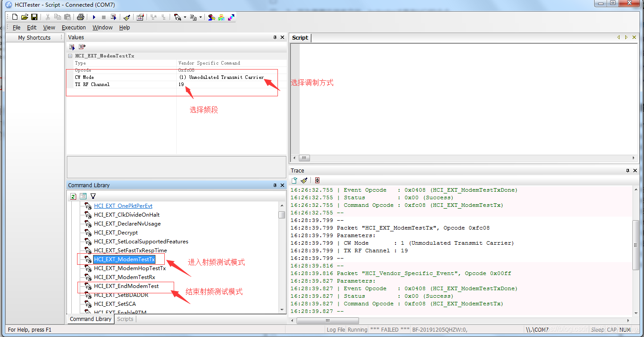Close the Values panel
The width and height of the screenshot is (644, 337).
[282, 37]
